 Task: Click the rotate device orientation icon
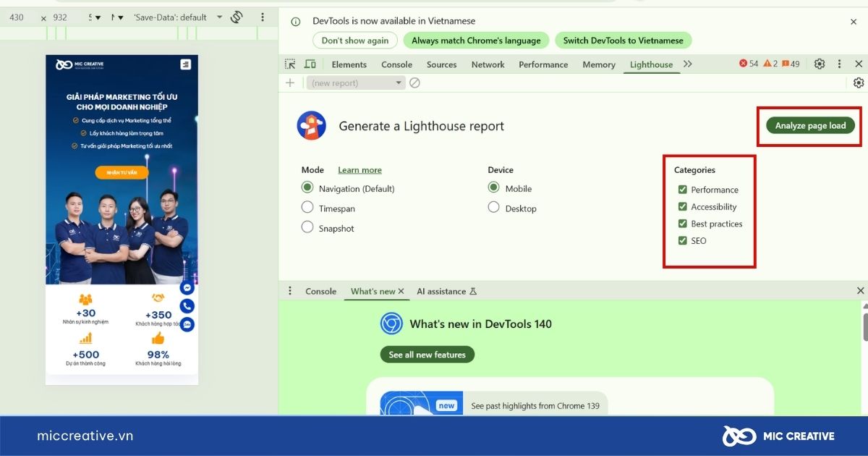click(237, 17)
